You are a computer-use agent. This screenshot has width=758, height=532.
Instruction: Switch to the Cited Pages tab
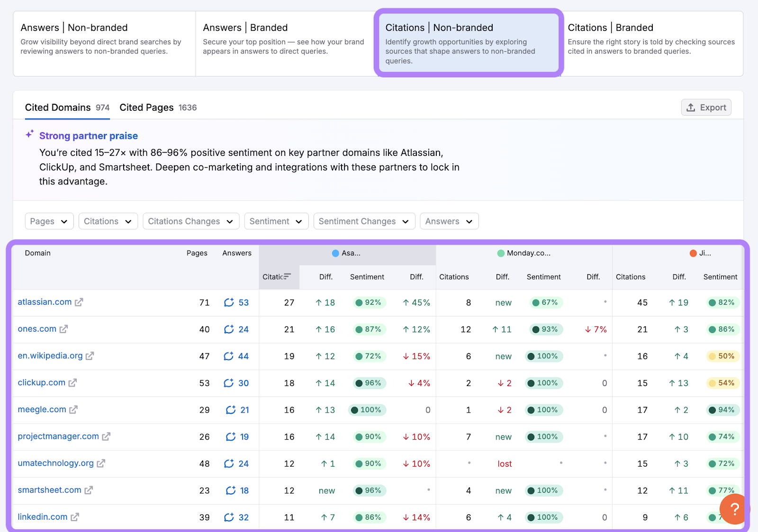158,108
